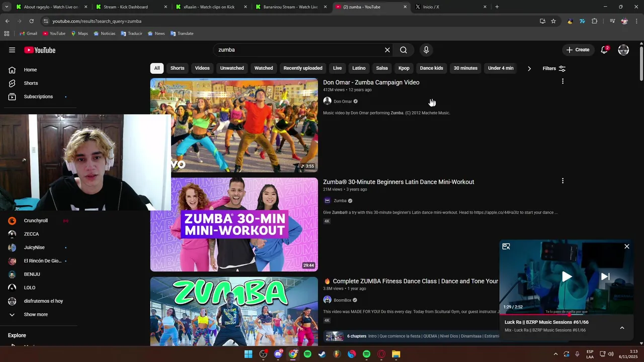The height and width of the screenshot is (362, 644).
Task: Open Zumba 30-Minute Beginners Latin Dance title
Action: pos(398,182)
